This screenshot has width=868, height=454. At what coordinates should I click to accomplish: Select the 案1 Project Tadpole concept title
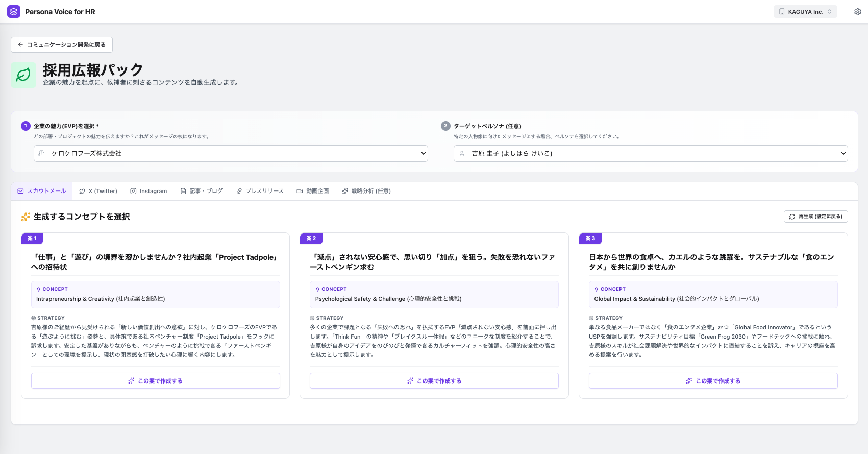coord(155,262)
